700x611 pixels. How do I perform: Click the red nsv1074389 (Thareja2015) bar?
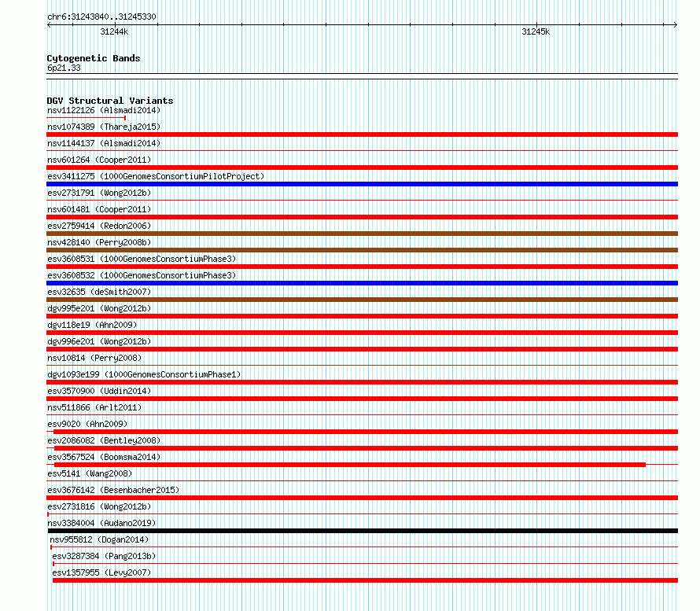pos(362,134)
